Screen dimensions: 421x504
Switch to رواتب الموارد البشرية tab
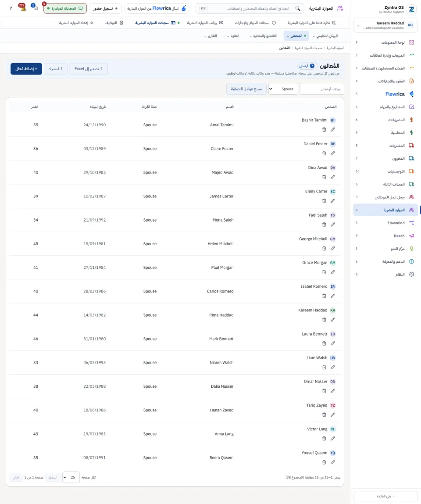(205, 23)
